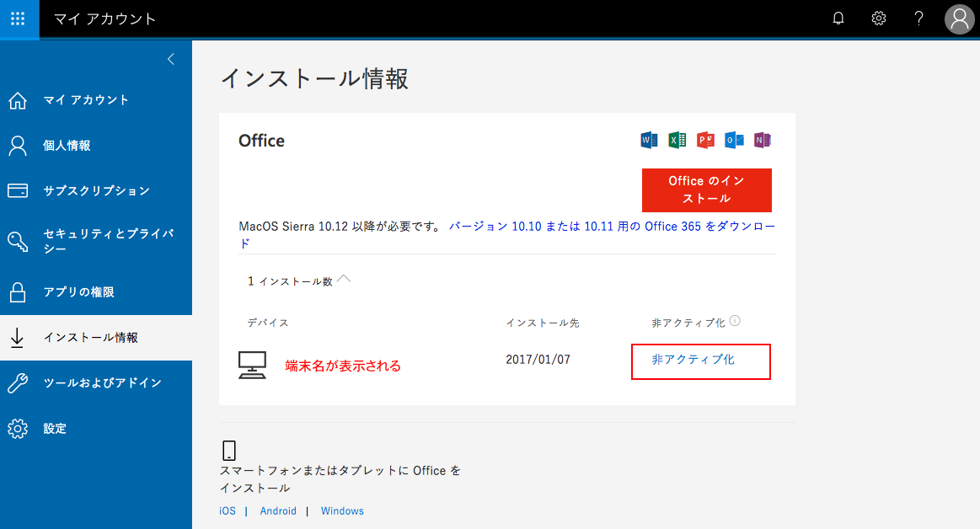Click the smartphone icon
The width and height of the screenshot is (980, 529).
[229, 451]
